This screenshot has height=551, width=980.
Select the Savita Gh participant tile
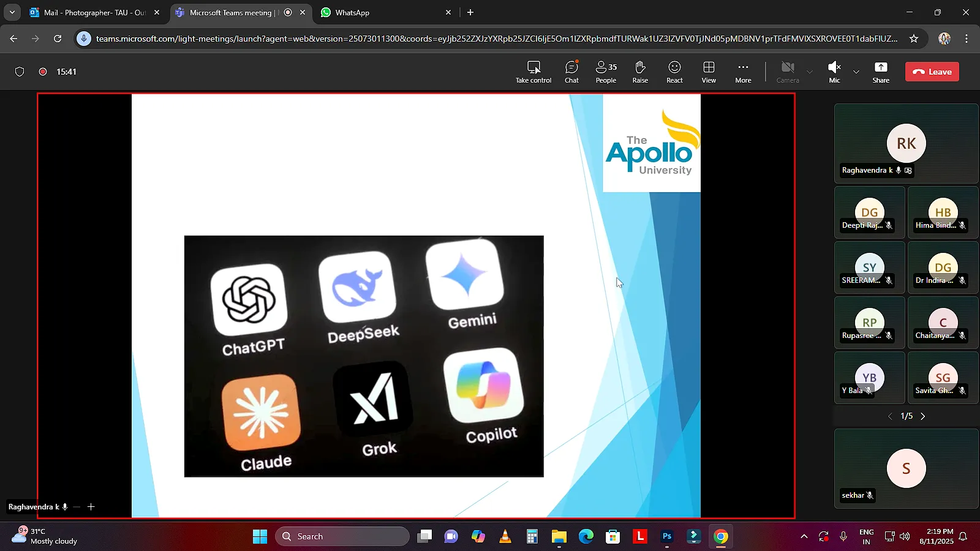(943, 377)
